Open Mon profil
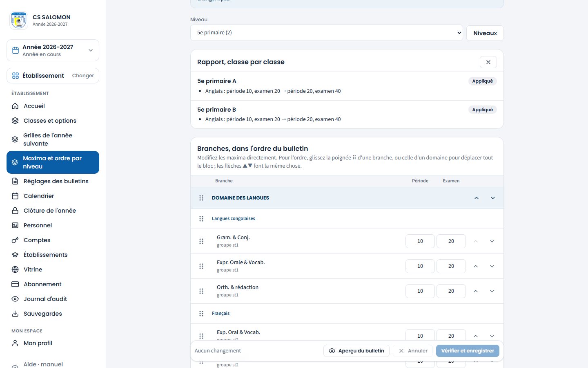 [x=53, y=343]
